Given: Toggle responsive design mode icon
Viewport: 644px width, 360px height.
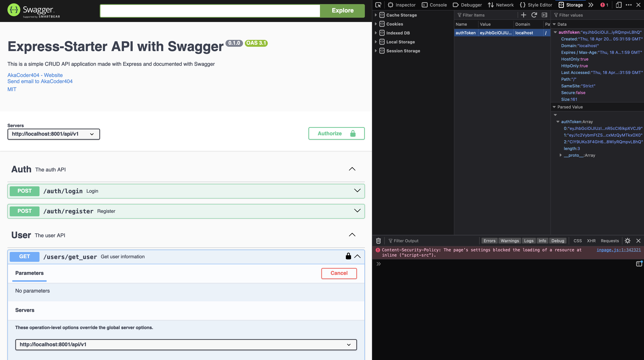Looking at the screenshot, I should coord(618,5).
